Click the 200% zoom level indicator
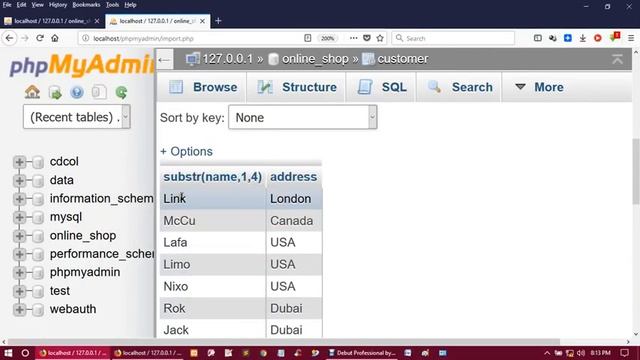The image size is (640, 360). 327,38
